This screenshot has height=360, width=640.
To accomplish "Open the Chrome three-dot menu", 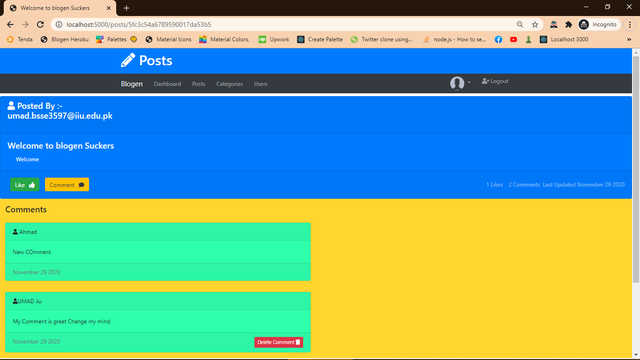I will (x=630, y=24).
